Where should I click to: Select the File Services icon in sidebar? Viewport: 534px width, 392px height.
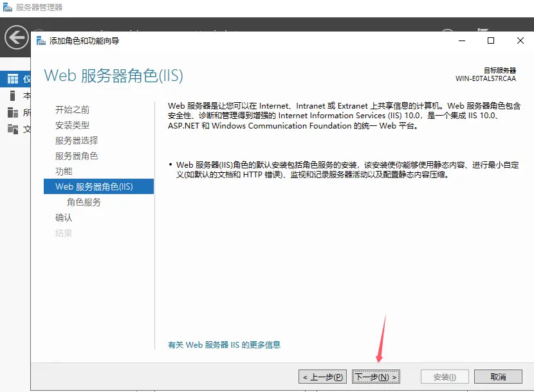coord(13,129)
